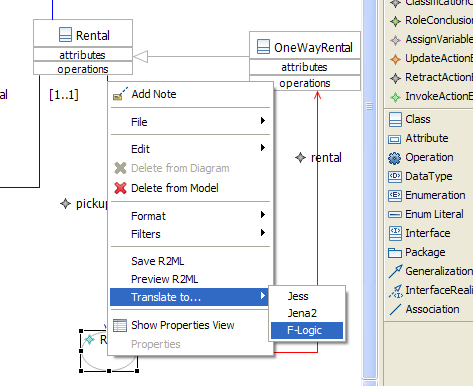Click the Association label in palette
473x386 pixels.
(x=432, y=309)
